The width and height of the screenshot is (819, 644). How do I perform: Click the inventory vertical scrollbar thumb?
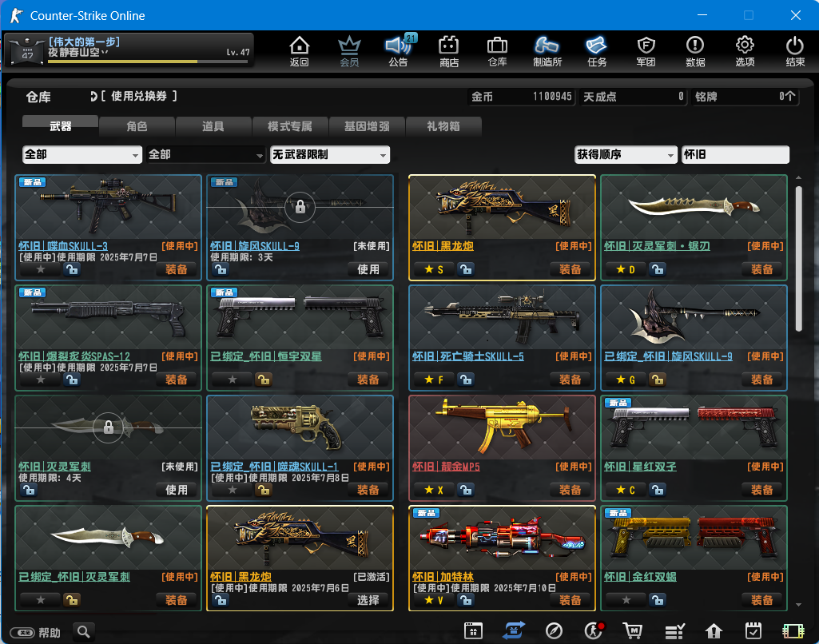coord(799,259)
